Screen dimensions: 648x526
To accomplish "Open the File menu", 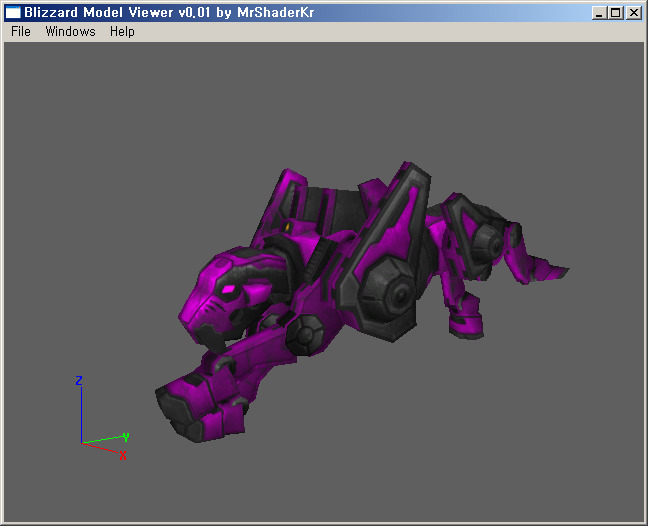I will tap(21, 31).
